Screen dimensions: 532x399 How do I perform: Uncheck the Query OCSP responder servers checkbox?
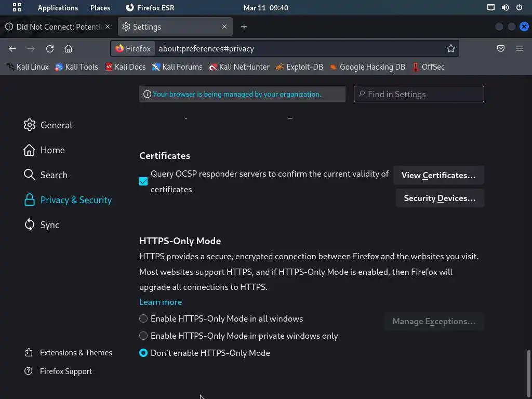pyautogui.click(x=143, y=181)
